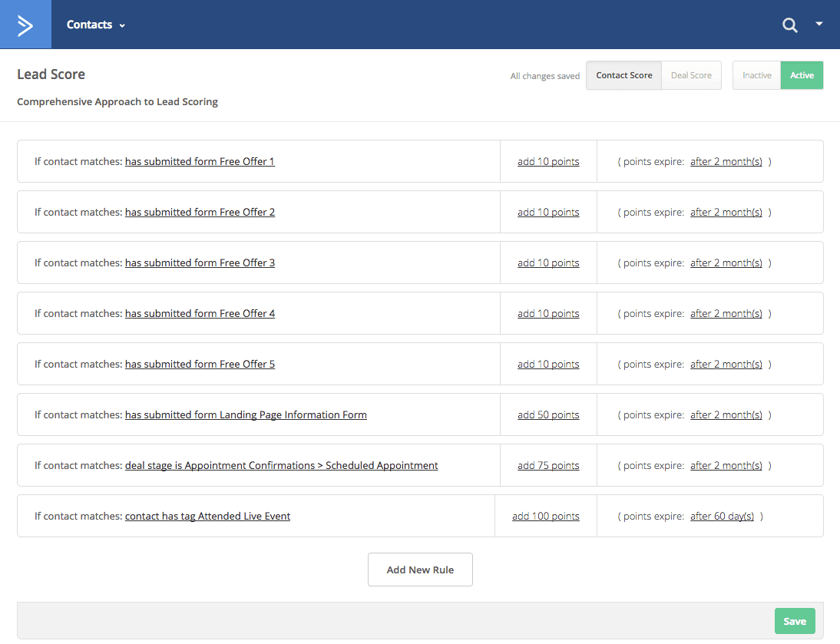The height and width of the screenshot is (644, 840).
Task: Expand the account menu caret at top right
Action: pos(819,24)
